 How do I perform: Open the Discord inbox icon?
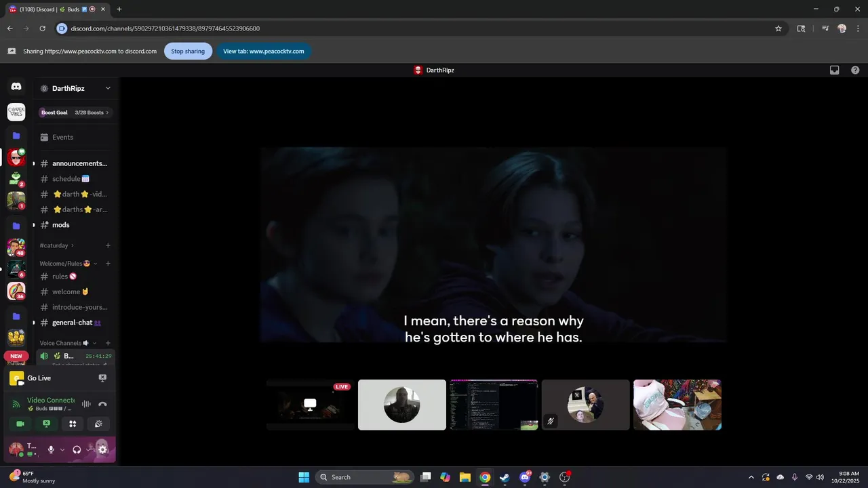pos(835,70)
